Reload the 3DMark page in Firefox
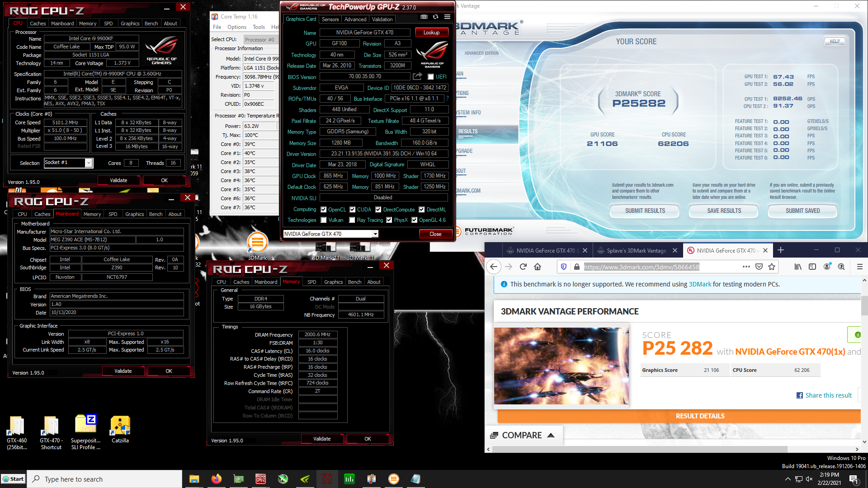This screenshot has height=488, width=868. [x=523, y=267]
